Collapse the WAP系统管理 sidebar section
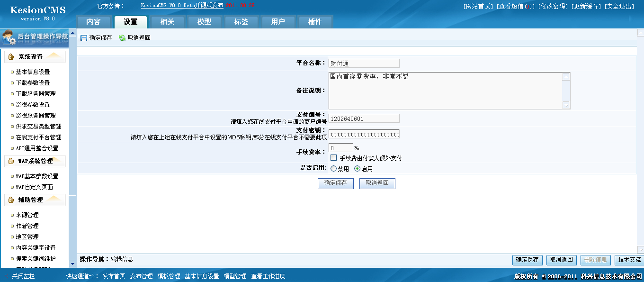 coord(35,161)
